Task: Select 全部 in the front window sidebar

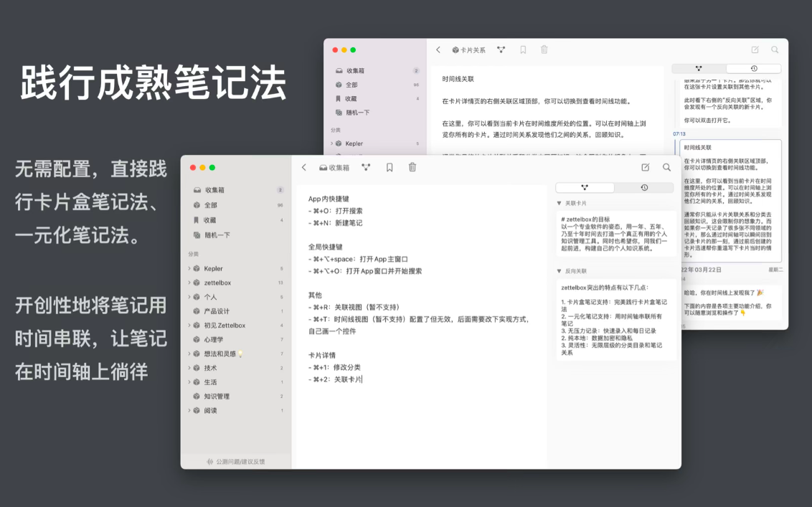Action: pos(210,206)
